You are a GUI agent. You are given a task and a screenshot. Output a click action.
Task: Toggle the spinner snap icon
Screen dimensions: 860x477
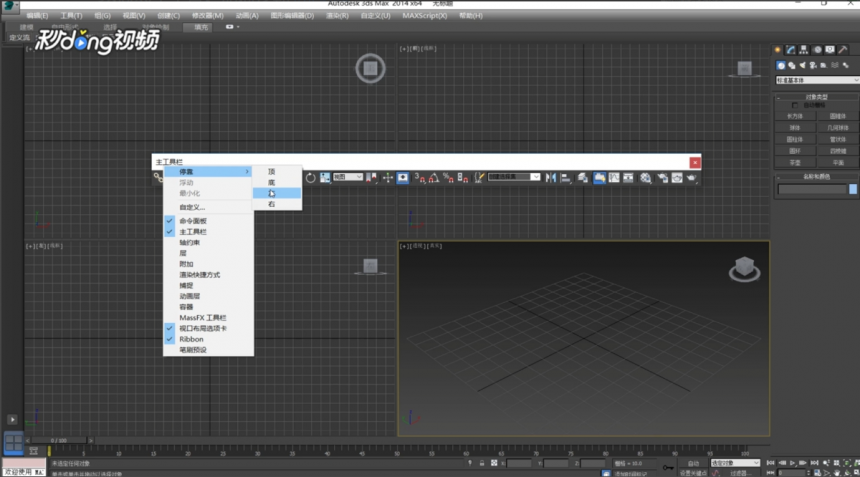point(462,178)
